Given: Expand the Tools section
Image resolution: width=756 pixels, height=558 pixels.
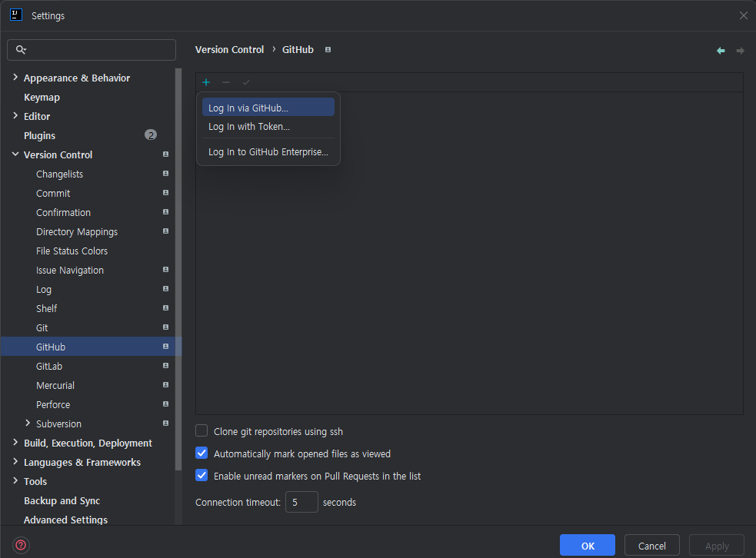Looking at the screenshot, I should (15, 481).
